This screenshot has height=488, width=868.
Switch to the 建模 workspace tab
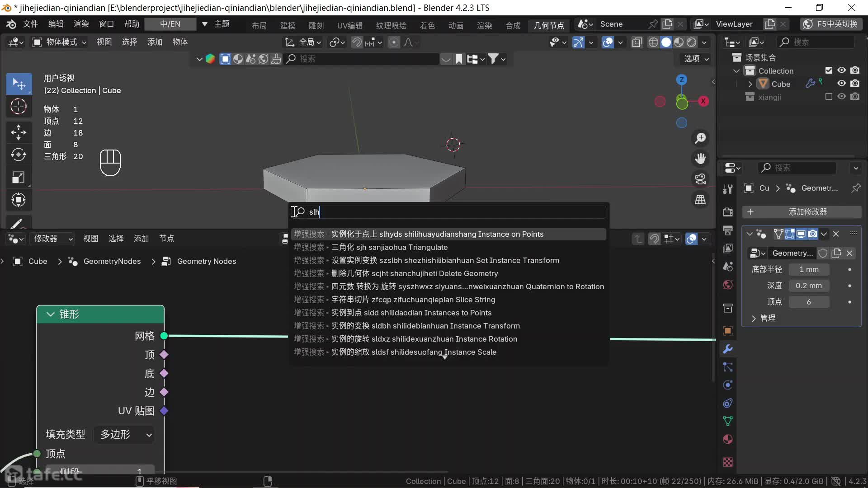tap(288, 25)
